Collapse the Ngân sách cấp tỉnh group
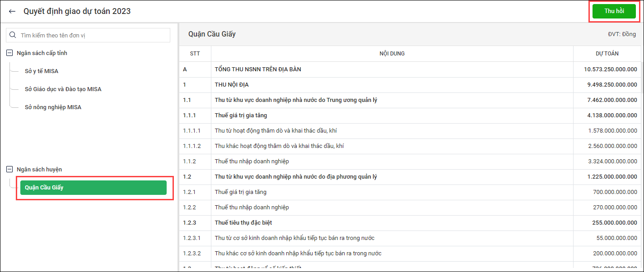644x272 pixels. 9,53
